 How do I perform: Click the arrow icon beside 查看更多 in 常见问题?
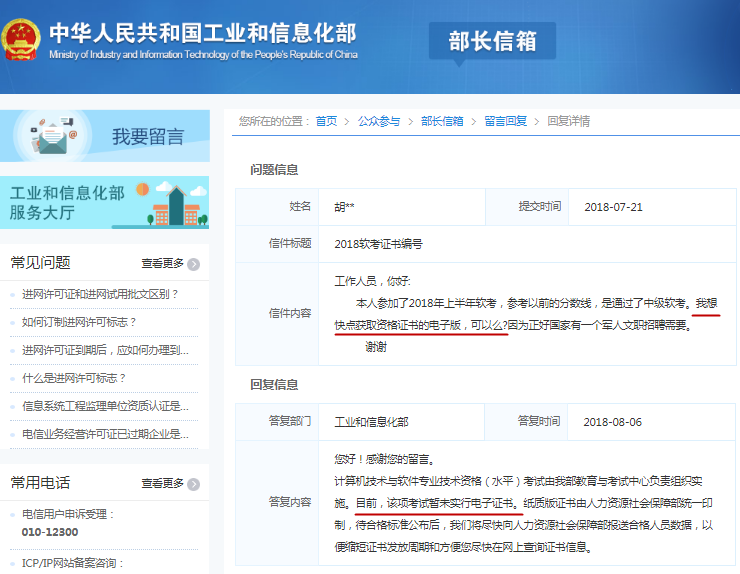(194, 264)
